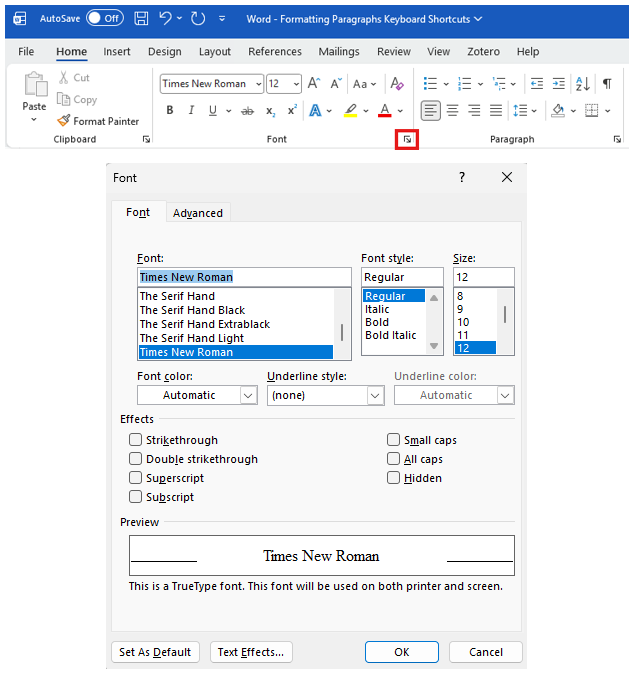Enable the Subscript checkbox

pos(135,496)
